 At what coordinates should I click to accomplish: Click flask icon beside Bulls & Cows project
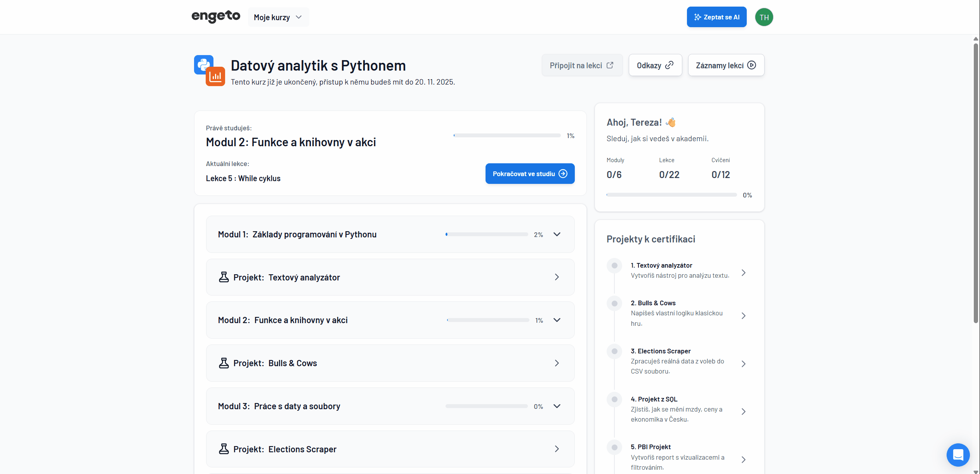pos(224,363)
